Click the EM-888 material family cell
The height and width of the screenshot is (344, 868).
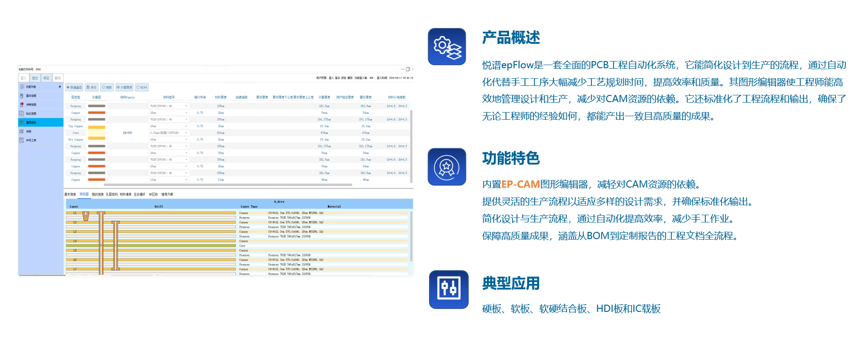pyautogui.click(x=127, y=133)
